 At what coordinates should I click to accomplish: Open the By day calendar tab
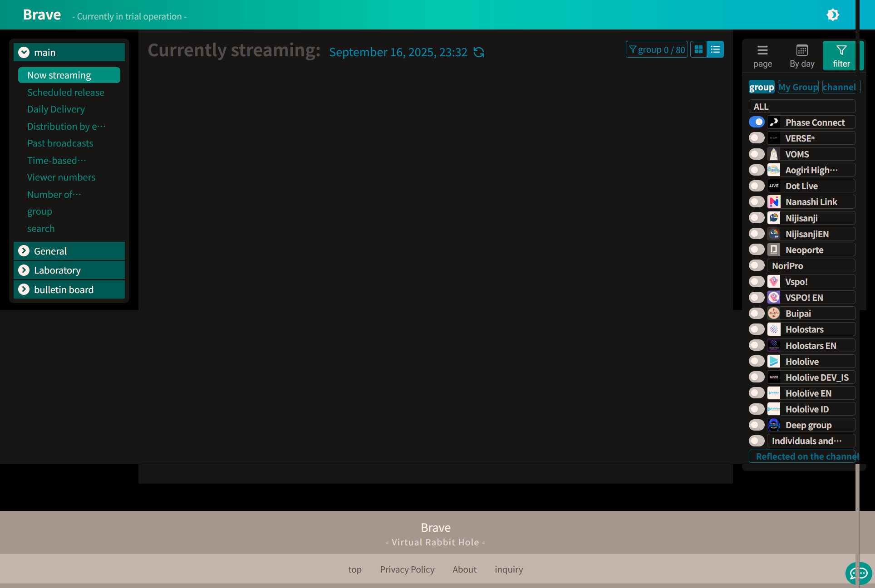click(x=802, y=56)
